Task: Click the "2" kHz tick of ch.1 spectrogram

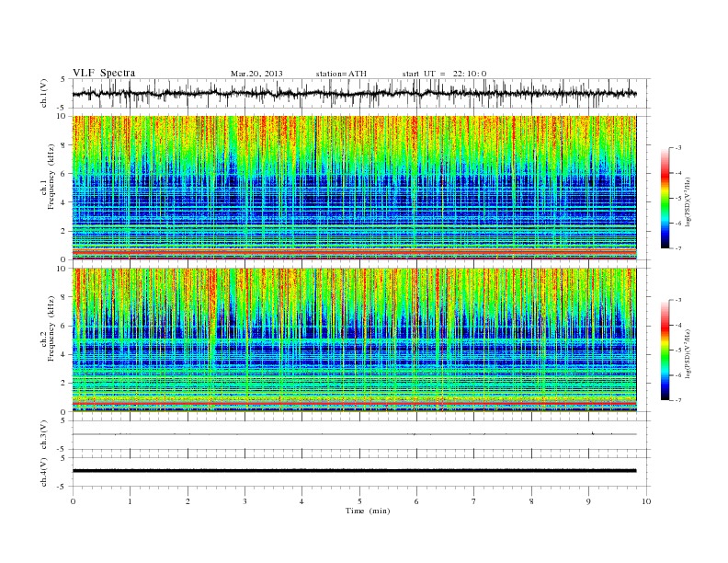Action: pos(64,231)
